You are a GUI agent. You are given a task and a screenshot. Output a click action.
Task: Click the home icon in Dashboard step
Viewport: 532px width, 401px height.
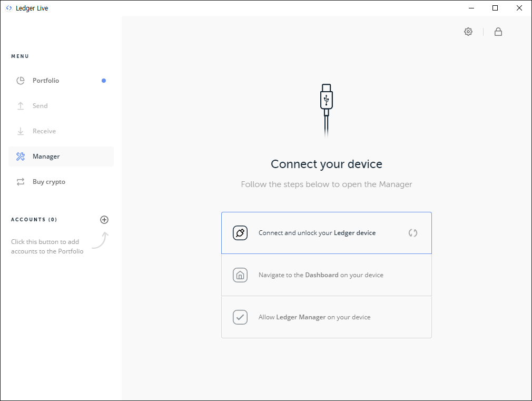(x=240, y=275)
